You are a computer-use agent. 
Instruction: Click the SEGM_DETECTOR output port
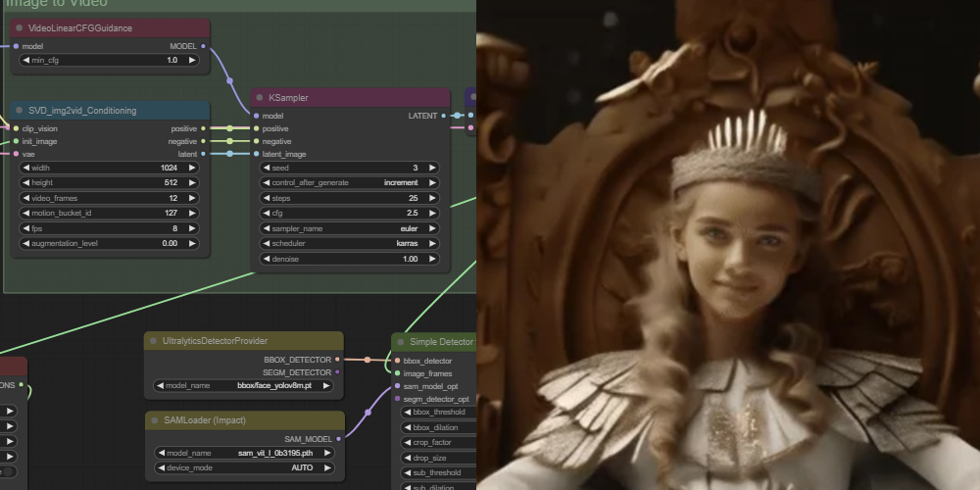337,371
